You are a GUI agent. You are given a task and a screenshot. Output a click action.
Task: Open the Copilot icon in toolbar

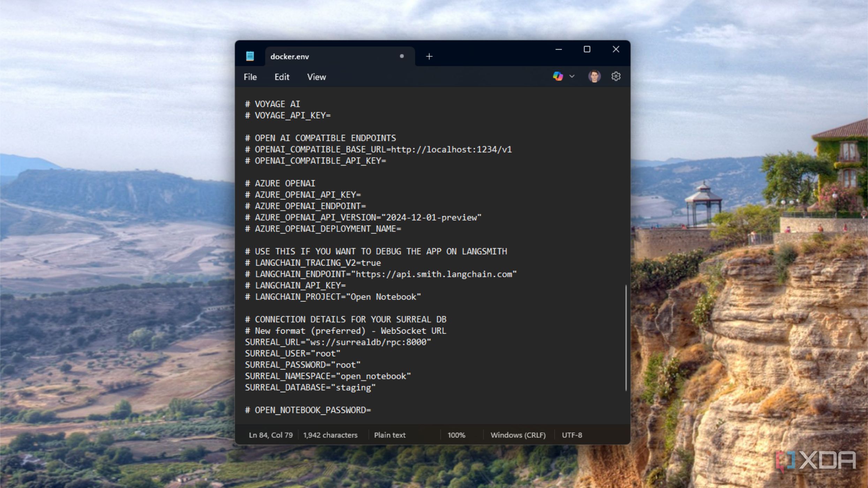coord(558,76)
